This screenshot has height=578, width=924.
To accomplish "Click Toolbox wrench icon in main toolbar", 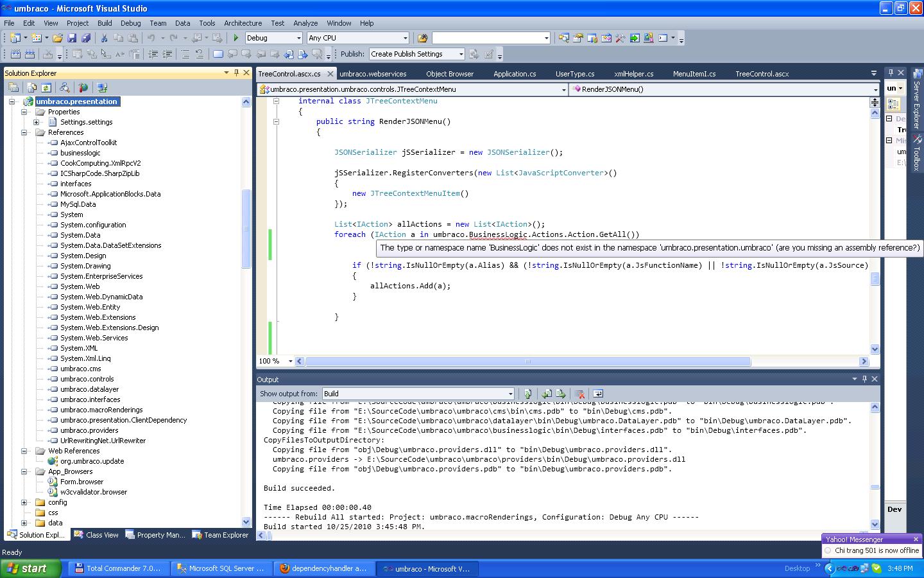I will (x=620, y=38).
